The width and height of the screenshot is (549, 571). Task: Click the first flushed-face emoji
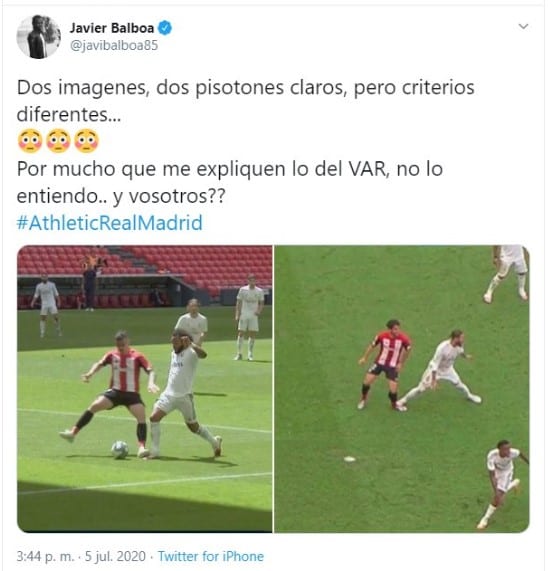click(x=30, y=141)
